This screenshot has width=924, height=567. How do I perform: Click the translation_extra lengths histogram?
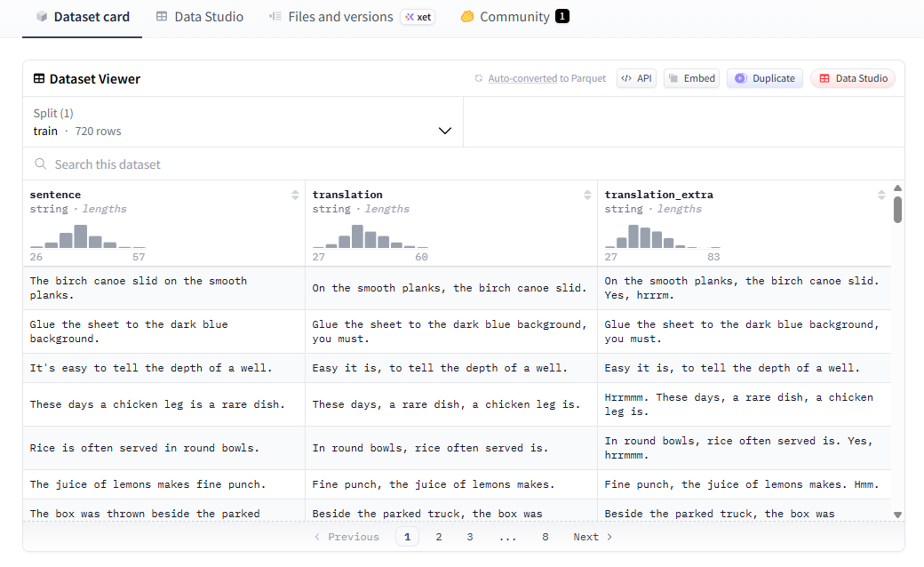coord(663,236)
